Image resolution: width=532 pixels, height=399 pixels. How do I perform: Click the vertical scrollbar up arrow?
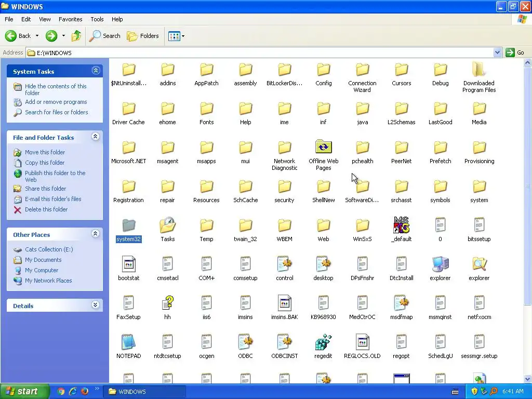[528, 62]
